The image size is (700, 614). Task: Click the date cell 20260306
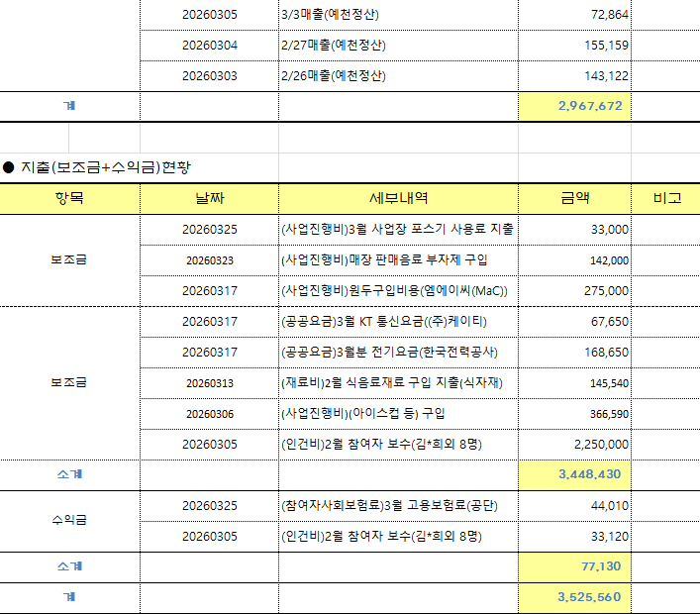pyautogui.click(x=209, y=414)
